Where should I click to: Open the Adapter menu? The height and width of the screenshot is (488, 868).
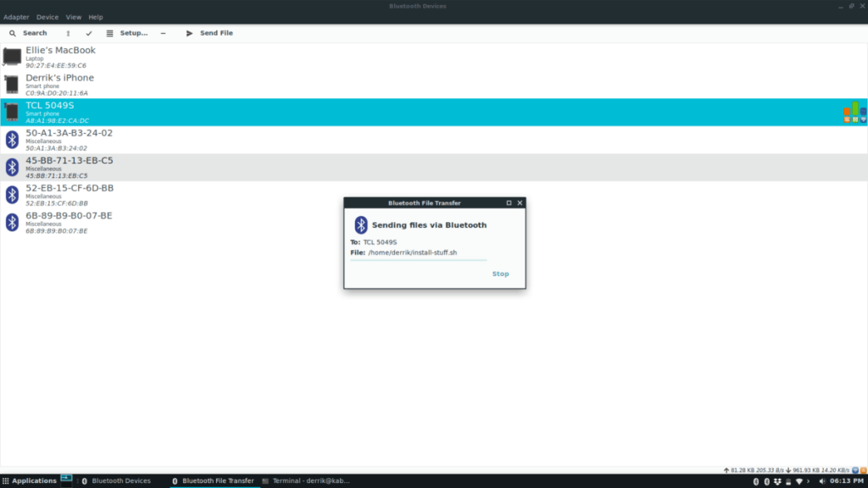[16, 16]
